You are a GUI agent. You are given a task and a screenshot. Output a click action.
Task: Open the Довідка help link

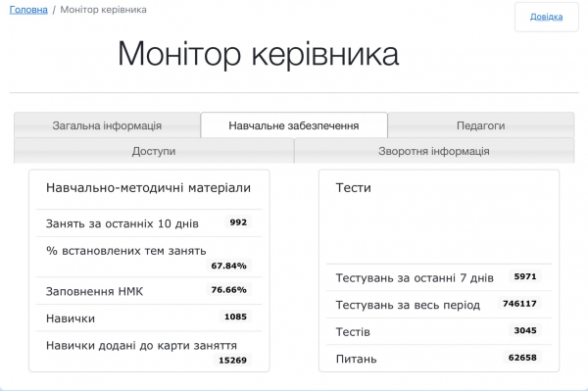(546, 17)
